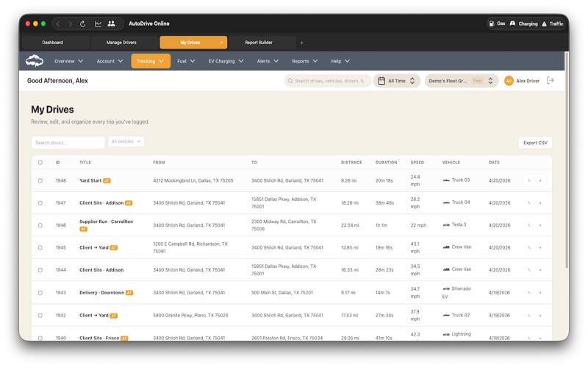The height and width of the screenshot is (368, 588).
Task: Select the checkbox for drive 1946
Action: pos(40,225)
